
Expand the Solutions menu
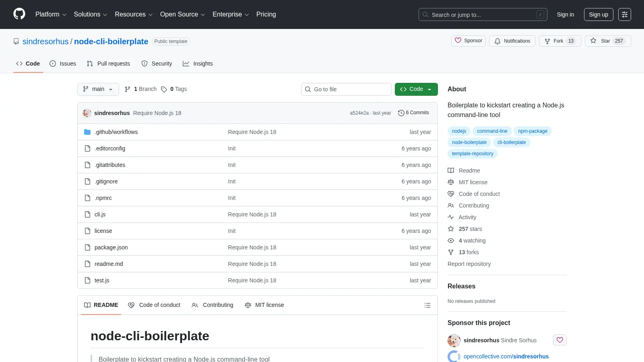tap(91, 14)
